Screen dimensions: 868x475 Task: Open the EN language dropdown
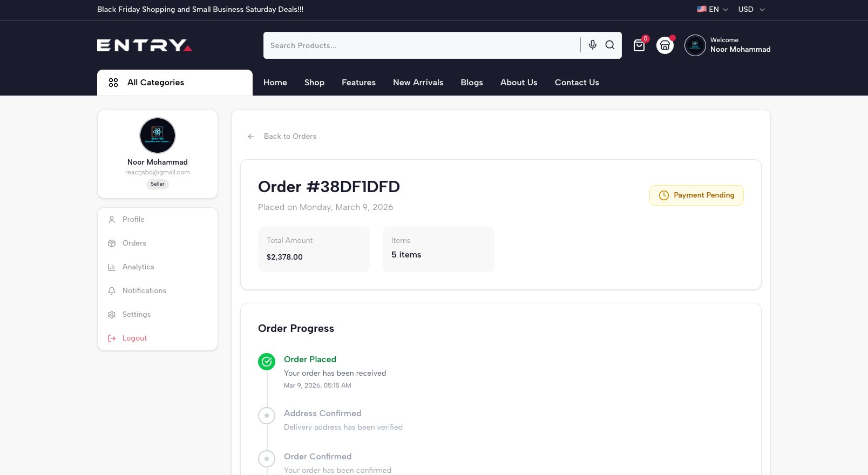click(x=713, y=9)
